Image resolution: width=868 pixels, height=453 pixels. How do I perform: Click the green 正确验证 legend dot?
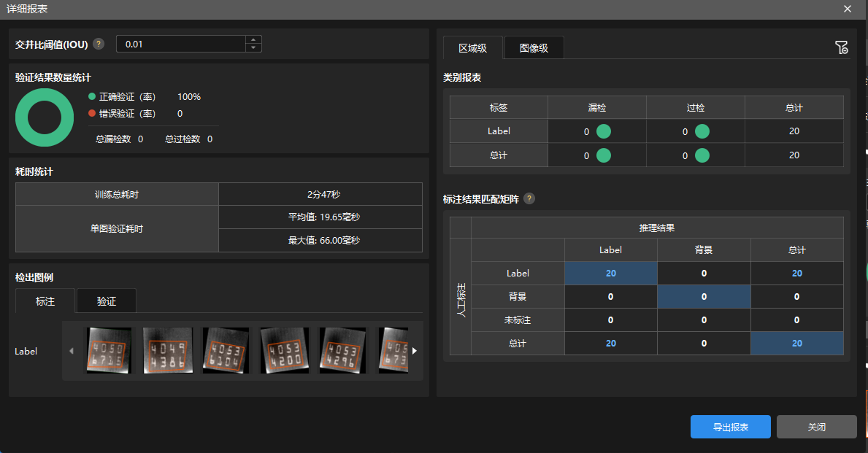(x=92, y=96)
